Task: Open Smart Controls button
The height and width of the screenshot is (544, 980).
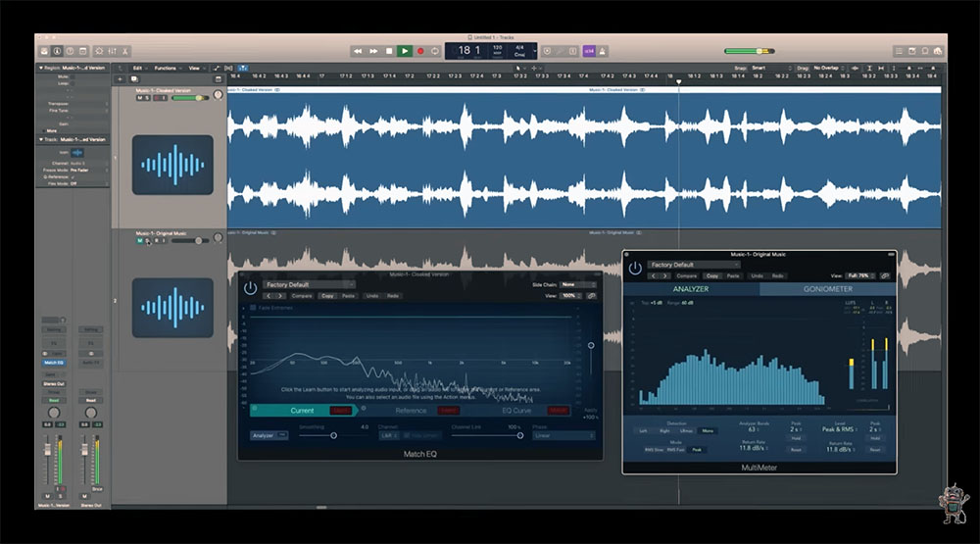Action: [x=99, y=51]
